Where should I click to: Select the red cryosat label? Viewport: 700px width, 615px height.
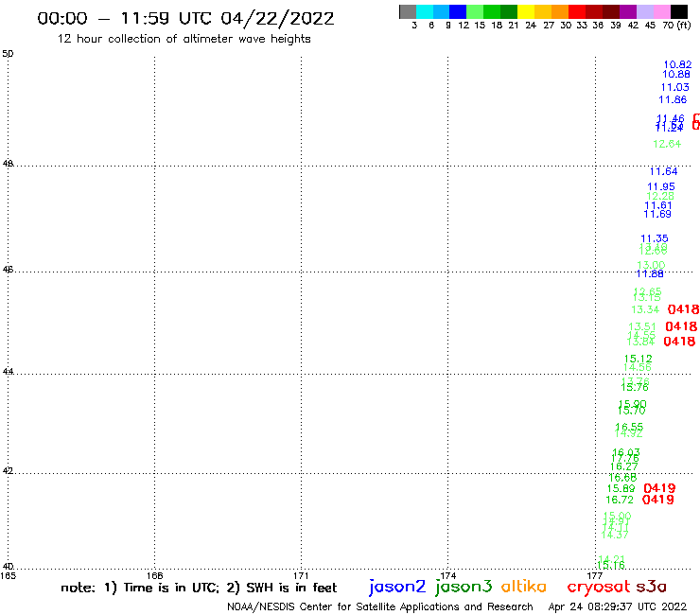click(599, 587)
